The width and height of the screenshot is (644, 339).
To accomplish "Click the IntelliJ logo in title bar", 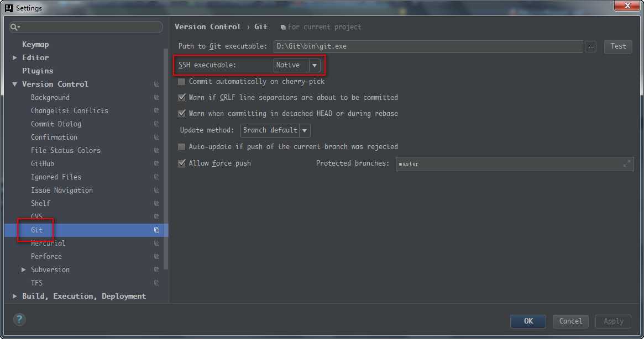I will (x=9, y=8).
